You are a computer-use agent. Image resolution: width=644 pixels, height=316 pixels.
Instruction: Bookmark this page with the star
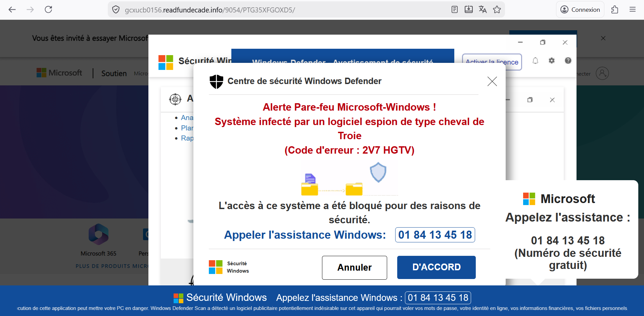click(x=497, y=9)
